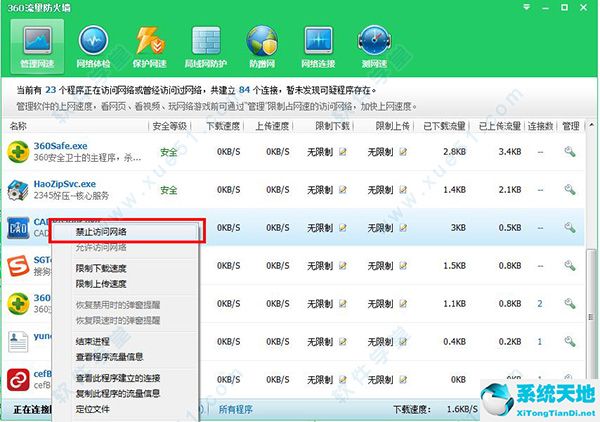This screenshot has height=422, width=600.
Task: Click the HaoZipSvc.exe program icon
Action: tap(18, 190)
